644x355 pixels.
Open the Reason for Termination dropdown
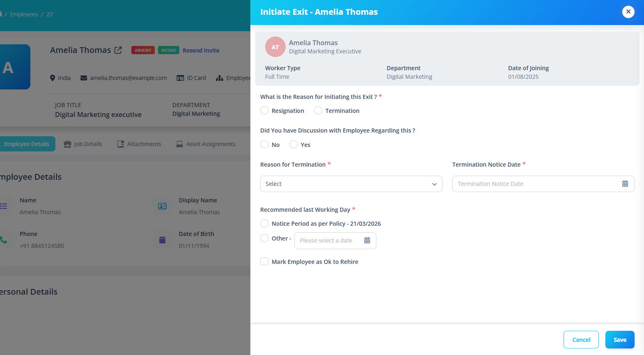point(351,184)
